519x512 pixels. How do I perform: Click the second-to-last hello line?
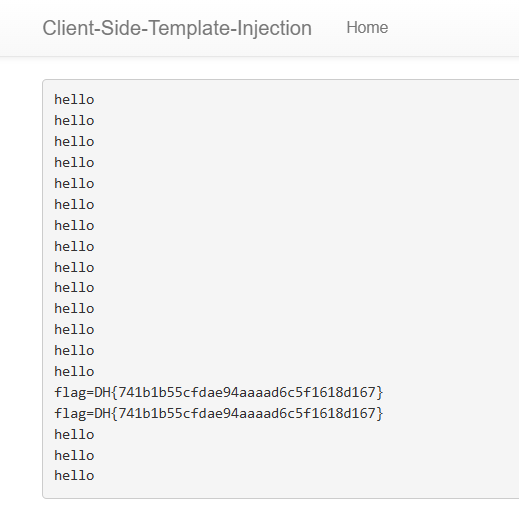(x=74, y=456)
